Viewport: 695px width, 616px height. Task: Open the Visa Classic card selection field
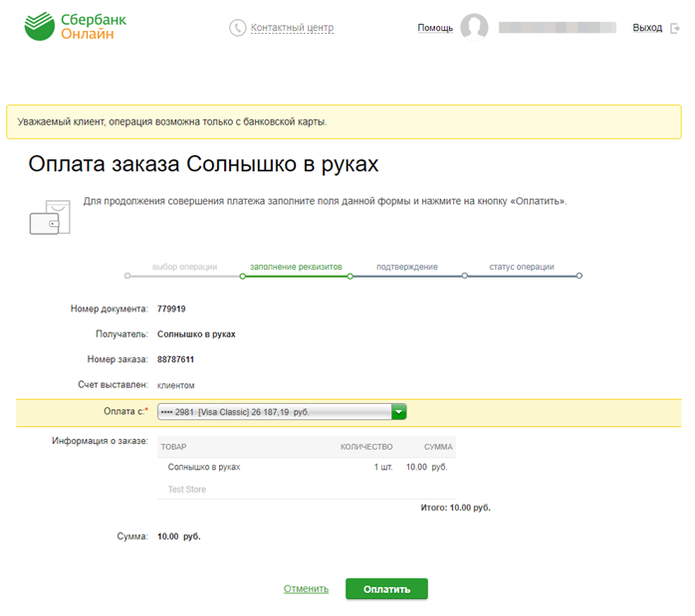[274, 411]
